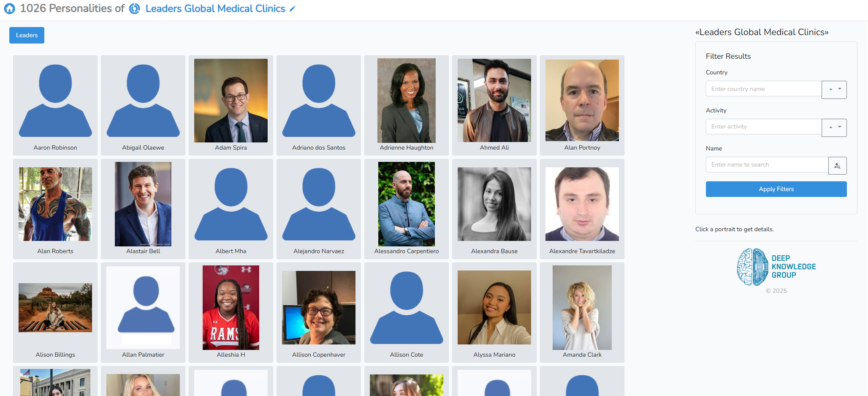This screenshot has width=868, height=396.
Task: Open Alleshia H's portrait card
Action: 231,312
